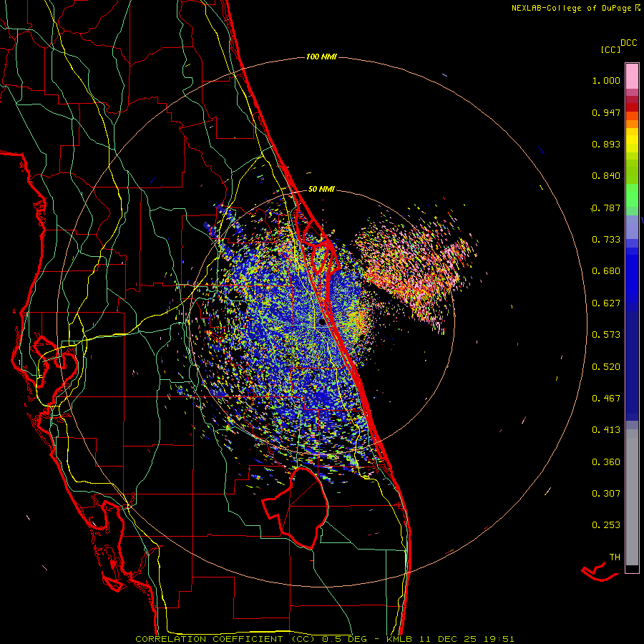Click the large red-outlined lake shape
644x644 pixels.
point(296,507)
